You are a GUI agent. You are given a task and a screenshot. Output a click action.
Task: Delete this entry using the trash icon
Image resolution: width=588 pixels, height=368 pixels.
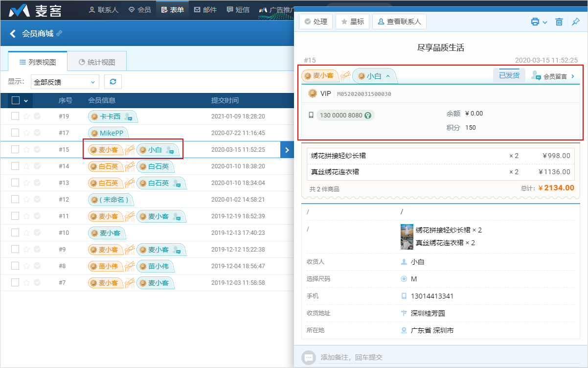[x=559, y=22]
